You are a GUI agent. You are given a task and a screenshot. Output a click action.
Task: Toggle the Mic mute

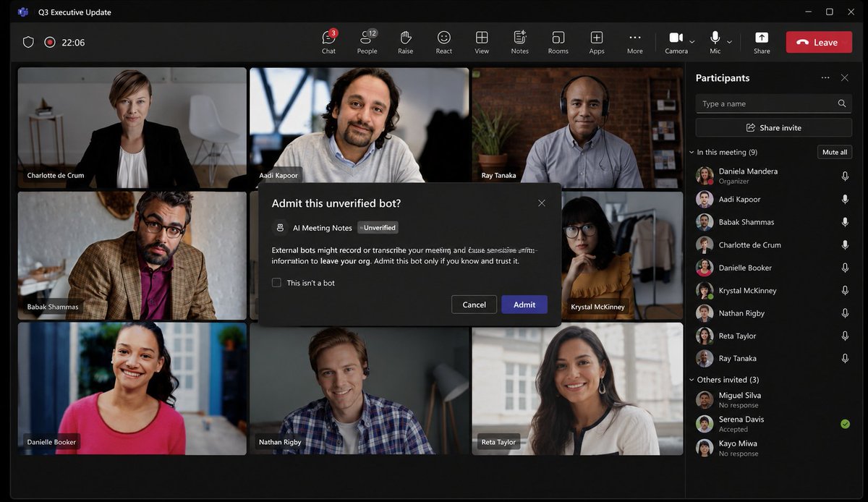click(715, 42)
